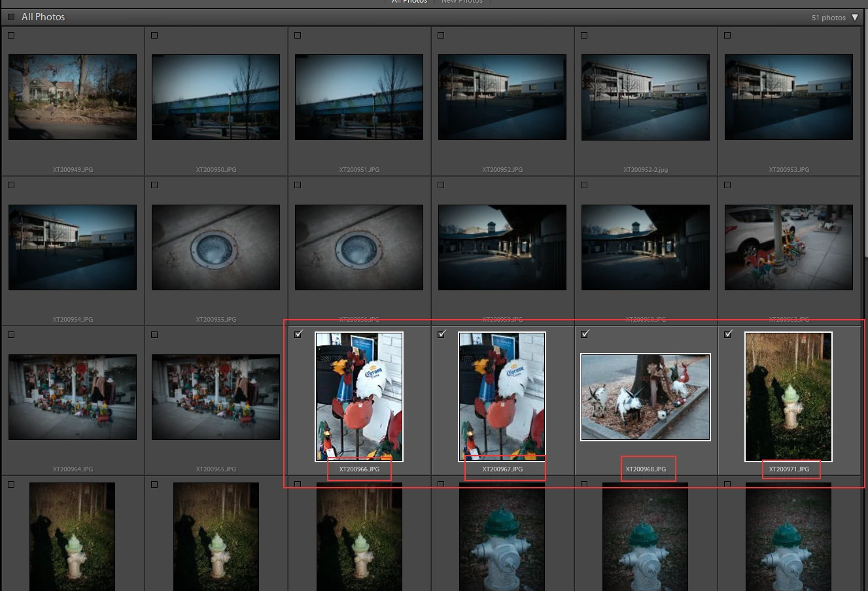Image resolution: width=868 pixels, height=591 pixels.
Task: Select the XT200965.JPG storefront thumbnail
Action: 216,397
